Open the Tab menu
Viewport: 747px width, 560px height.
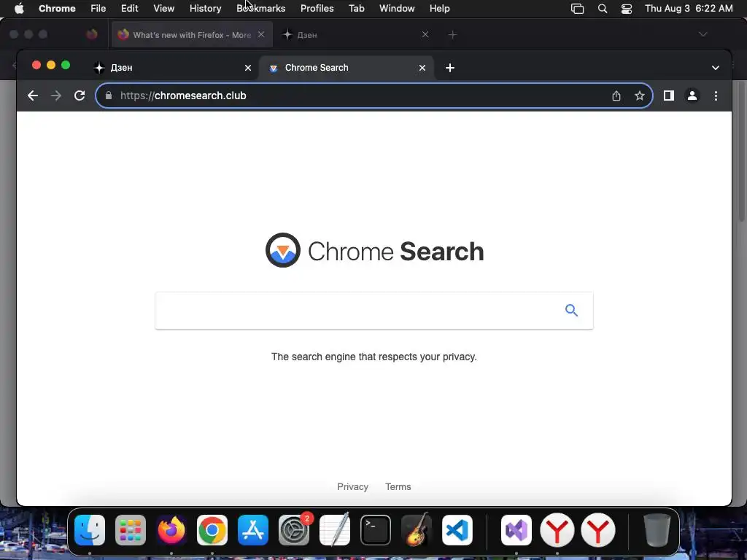356,9
